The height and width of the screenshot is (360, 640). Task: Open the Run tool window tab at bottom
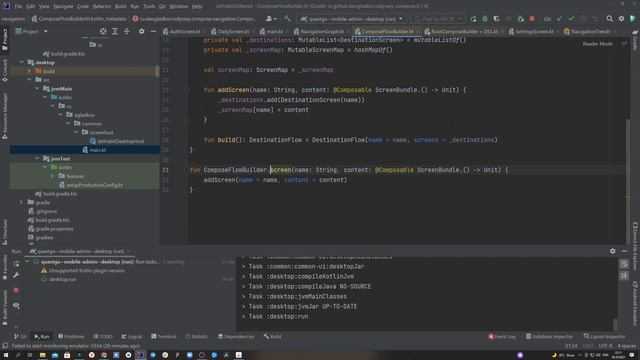(x=42, y=337)
